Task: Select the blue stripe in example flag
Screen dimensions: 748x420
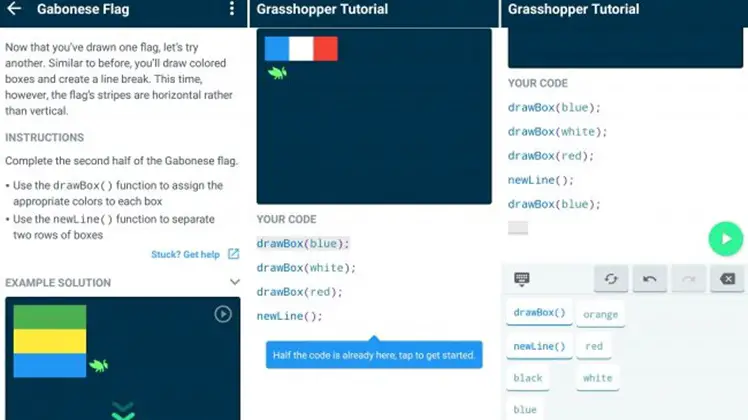Action: click(50, 366)
